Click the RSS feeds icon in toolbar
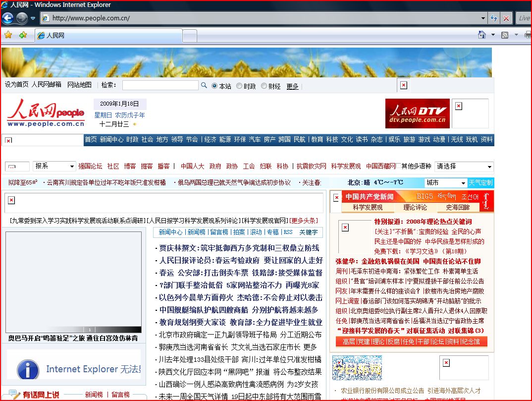This screenshot has width=532, height=401. pyautogui.click(x=505, y=35)
